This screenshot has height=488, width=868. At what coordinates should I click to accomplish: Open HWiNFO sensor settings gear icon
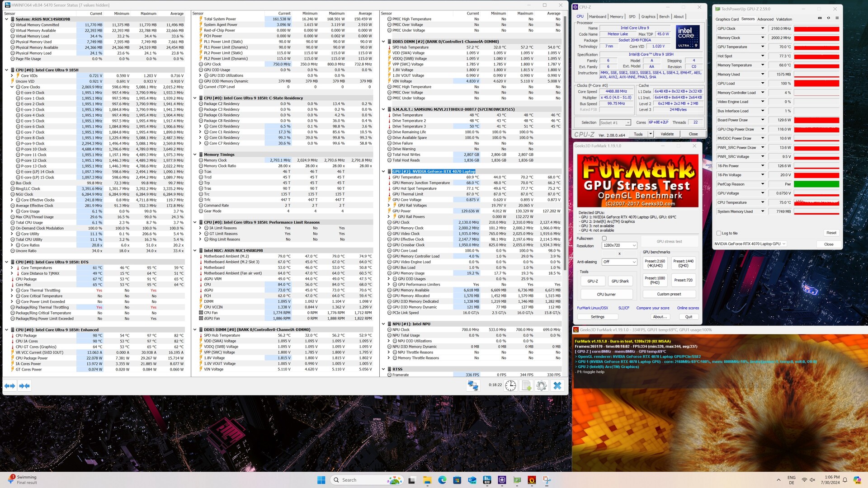(x=541, y=385)
